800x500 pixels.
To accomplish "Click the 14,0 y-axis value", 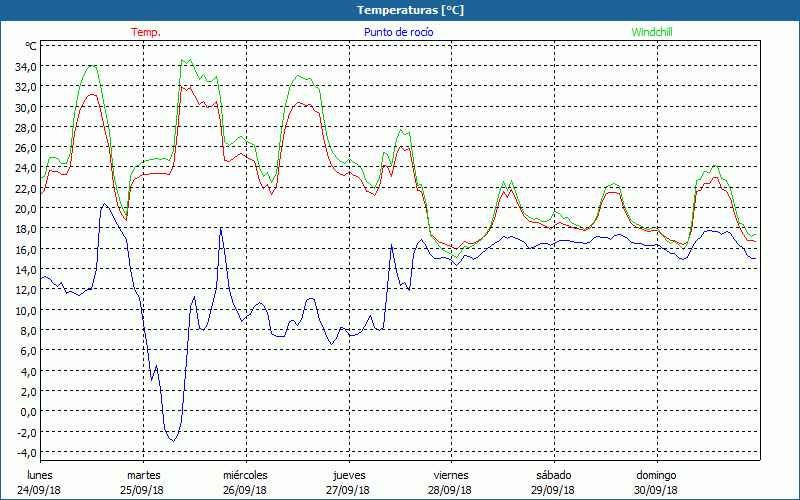I will click(x=26, y=269).
